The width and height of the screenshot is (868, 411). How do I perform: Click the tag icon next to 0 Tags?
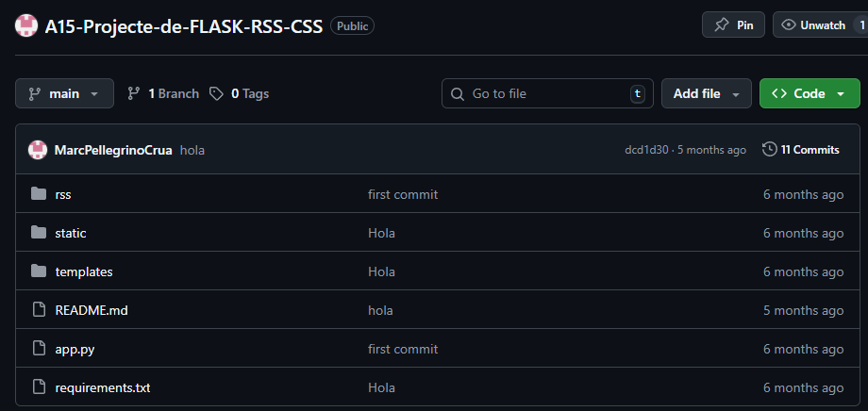(216, 93)
